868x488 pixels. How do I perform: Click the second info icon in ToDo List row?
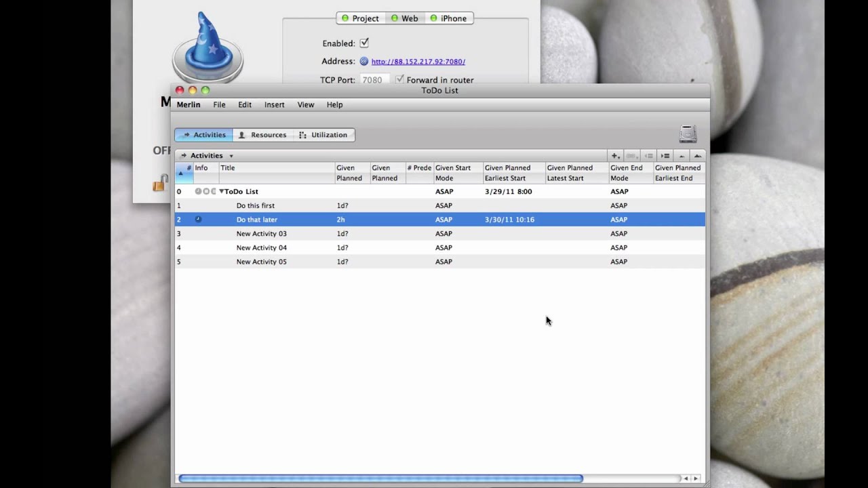206,191
